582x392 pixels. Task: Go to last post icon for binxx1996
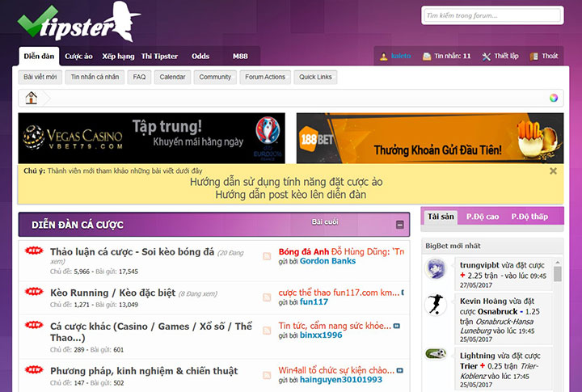tap(396, 326)
